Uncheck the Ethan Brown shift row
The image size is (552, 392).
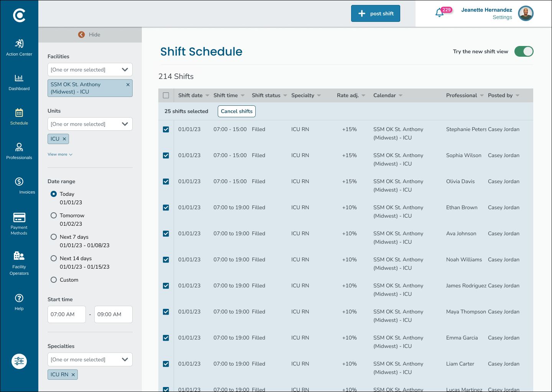point(166,208)
